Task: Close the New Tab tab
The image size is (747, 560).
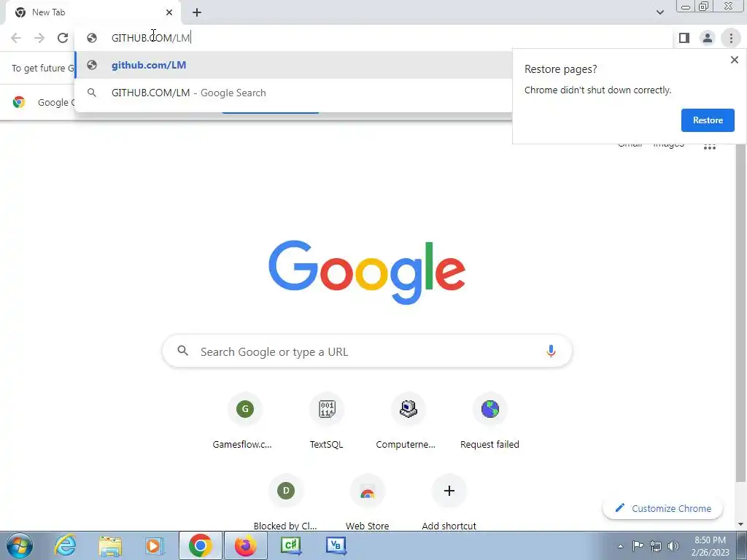Action: [169, 12]
